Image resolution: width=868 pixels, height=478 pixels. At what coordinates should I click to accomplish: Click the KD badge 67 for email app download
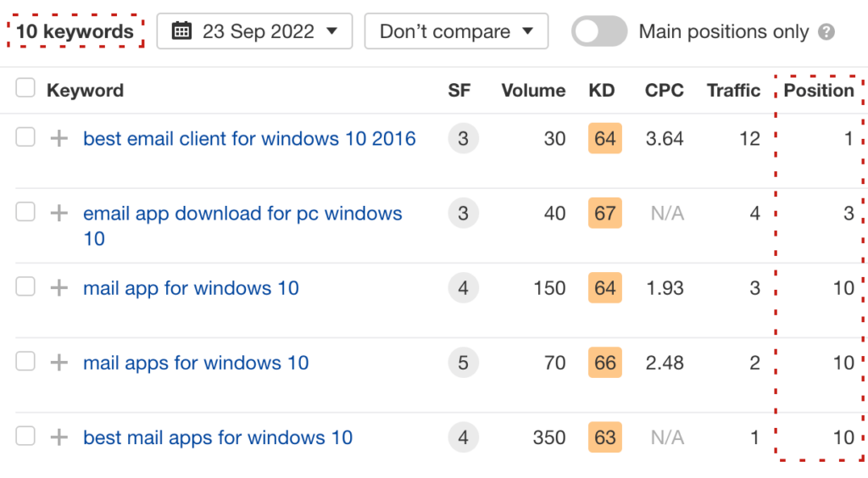pos(604,214)
